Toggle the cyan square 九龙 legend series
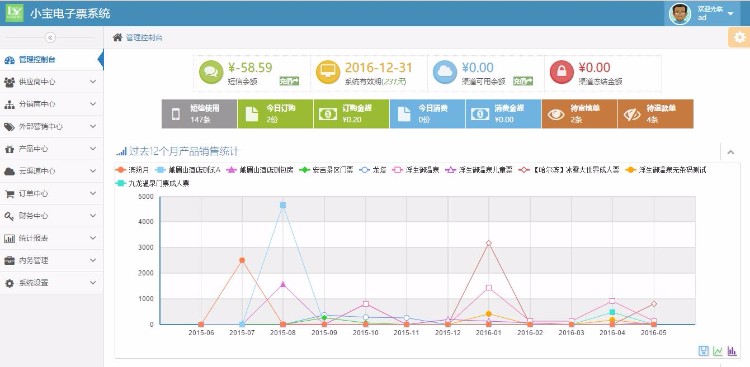 153,183
